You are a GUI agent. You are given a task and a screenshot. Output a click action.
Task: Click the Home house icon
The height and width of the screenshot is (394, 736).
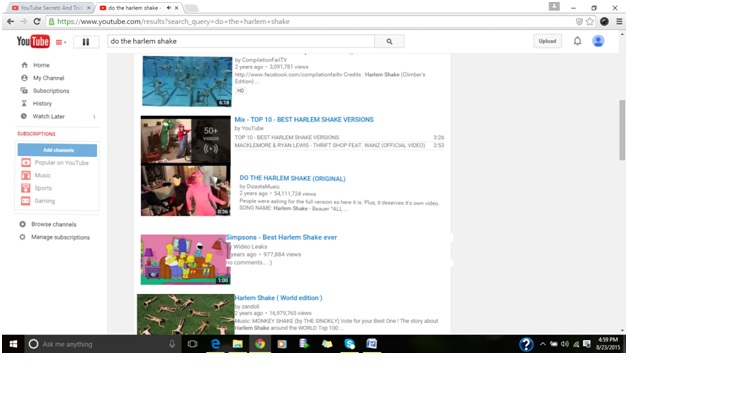tap(24, 65)
